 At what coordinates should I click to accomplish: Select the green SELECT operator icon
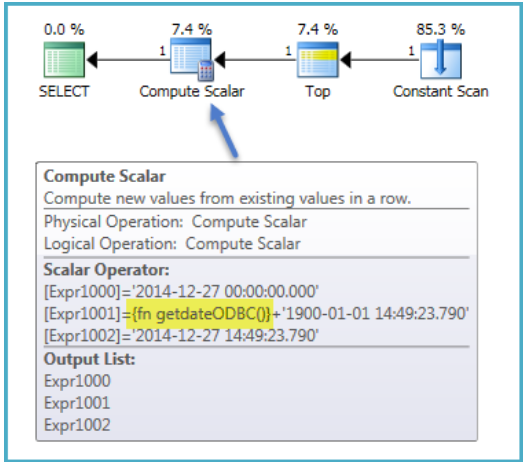point(64,60)
